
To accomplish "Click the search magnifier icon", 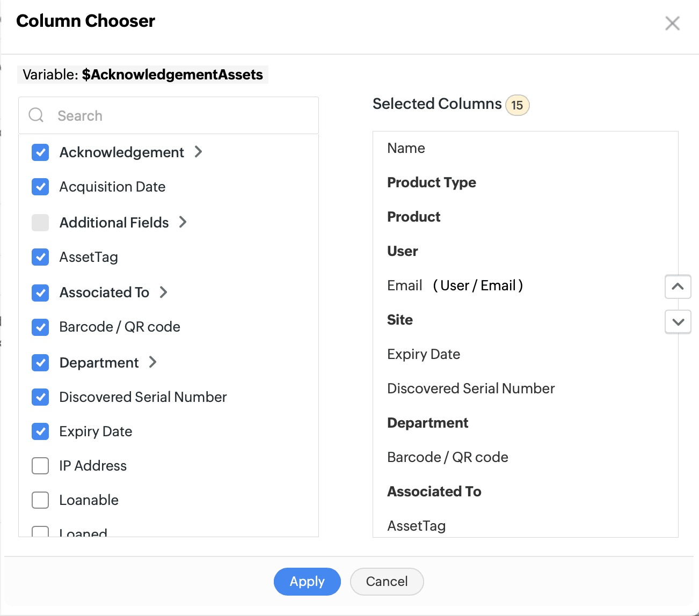I will coord(36,115).
